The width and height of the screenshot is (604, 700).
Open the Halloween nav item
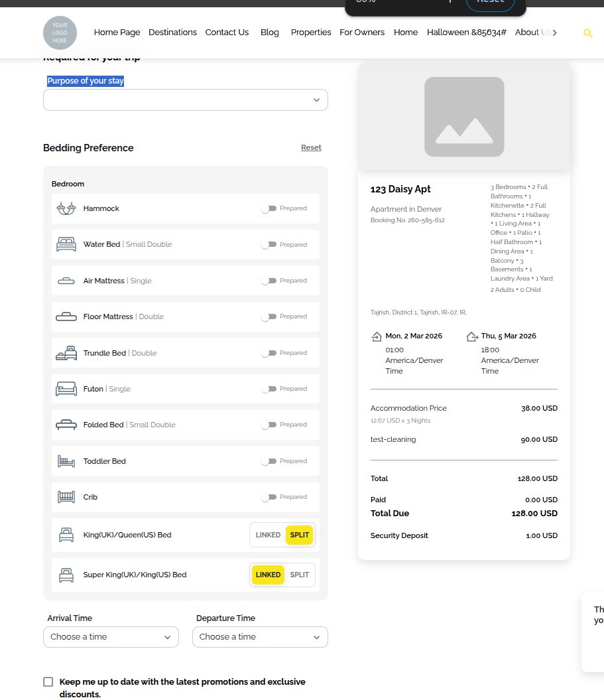pos(467,33)
